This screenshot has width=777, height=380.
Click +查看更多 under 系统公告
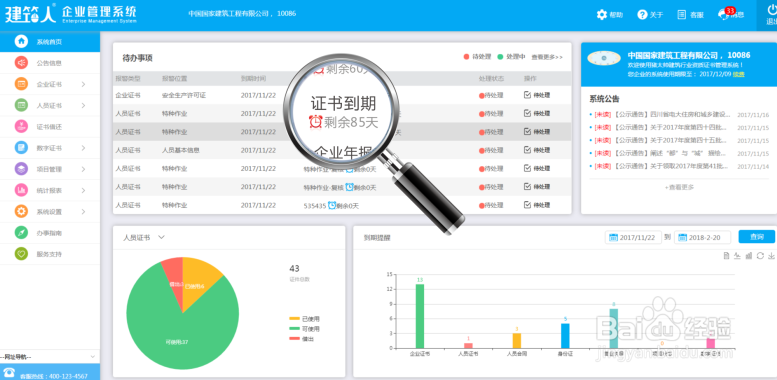tap(679, 187)
